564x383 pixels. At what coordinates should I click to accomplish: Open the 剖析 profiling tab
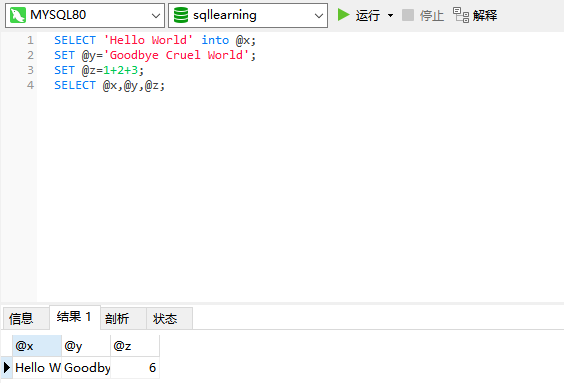pyautogui.click(x=123, y=318)
